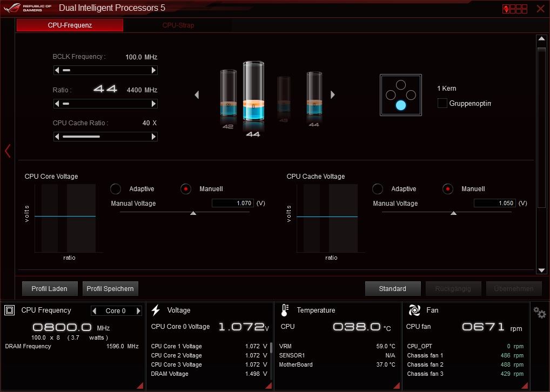
Task: Select the DRAM Frequency row
Action: point(71,346)
